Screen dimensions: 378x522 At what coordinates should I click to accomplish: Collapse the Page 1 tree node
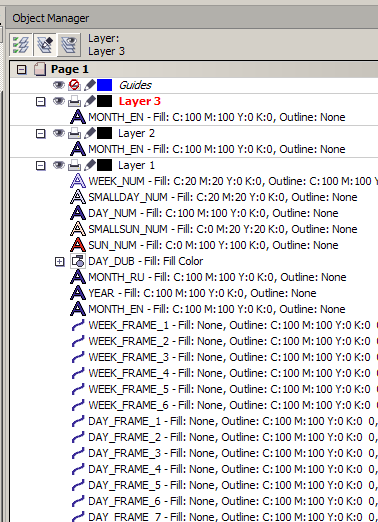(x=22, y=70)
